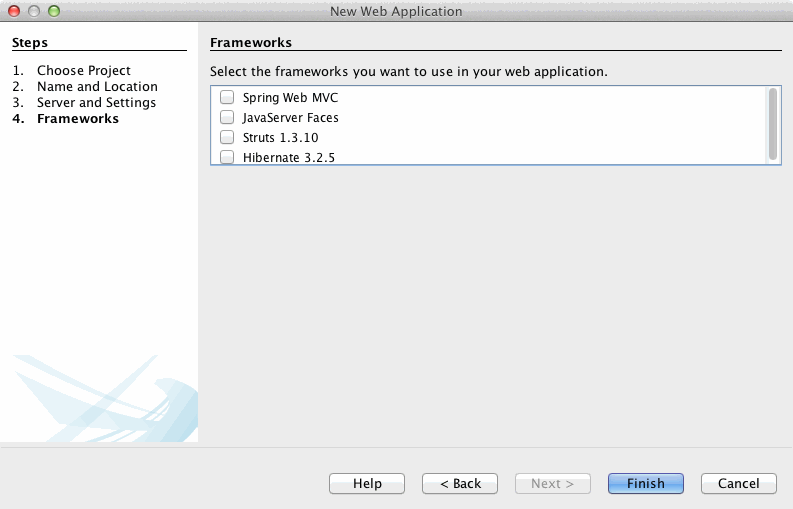Go back with the < Back button
Screen dimensions: 793x509
460,484
